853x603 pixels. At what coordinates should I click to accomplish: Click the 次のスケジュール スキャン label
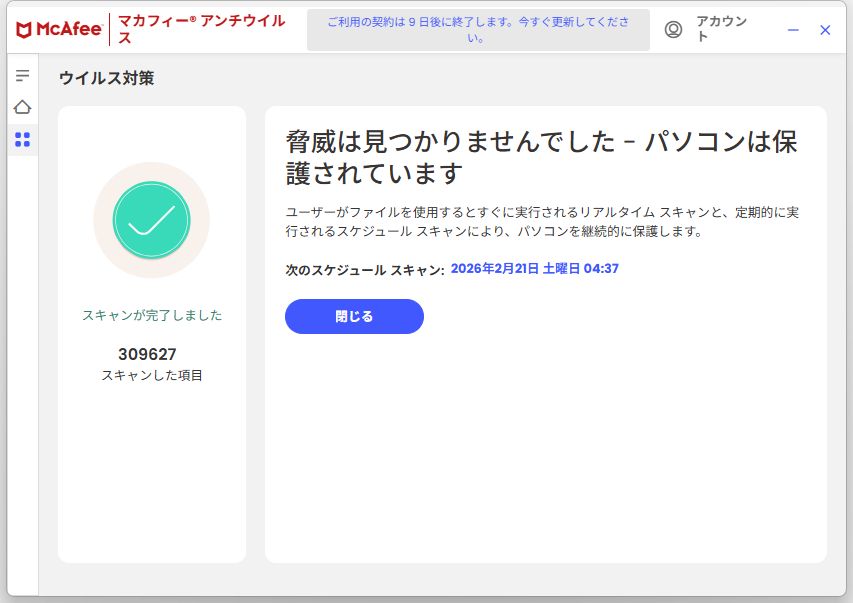coord(364,270)
